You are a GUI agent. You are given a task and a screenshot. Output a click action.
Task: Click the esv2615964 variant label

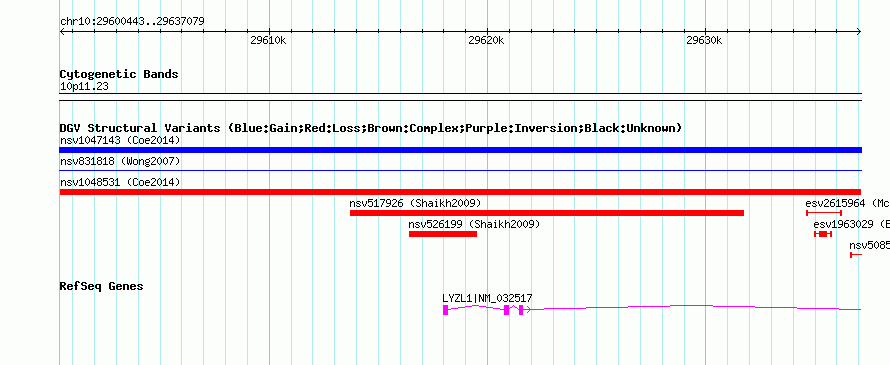pos(847,203)
